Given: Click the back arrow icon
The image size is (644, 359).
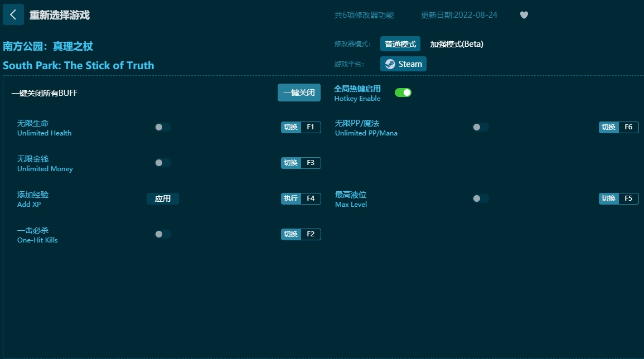Looking at the screenshot, I should tap(13, 15).
